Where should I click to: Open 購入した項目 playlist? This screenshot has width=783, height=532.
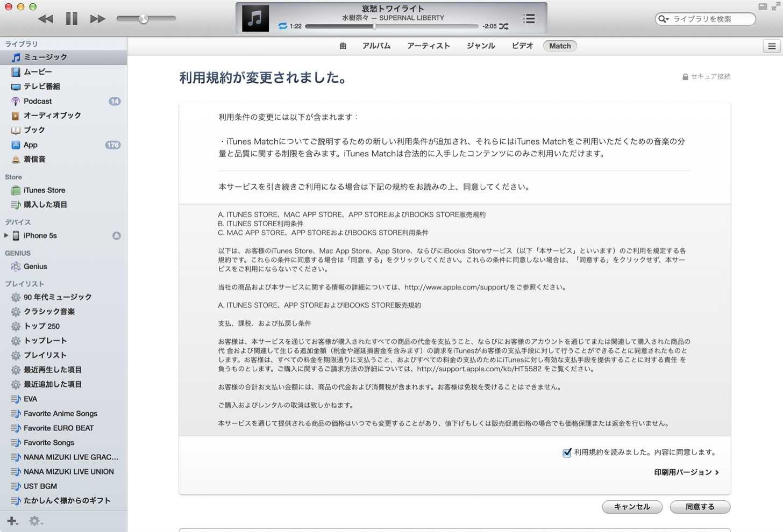click(63, 205)
